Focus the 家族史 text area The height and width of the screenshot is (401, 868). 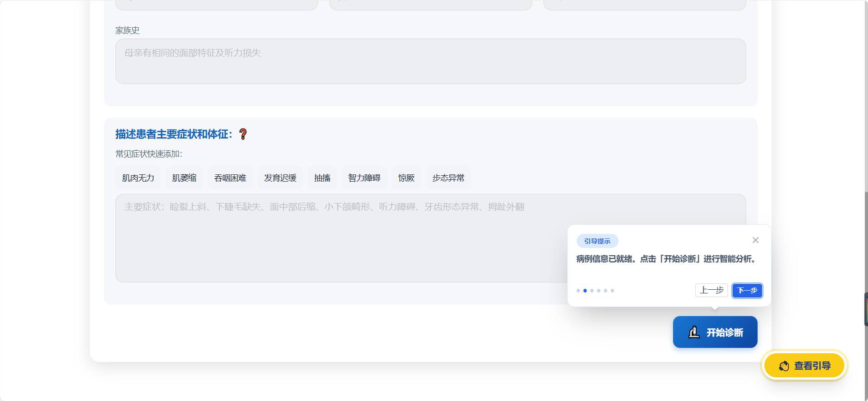coord(430,61)
